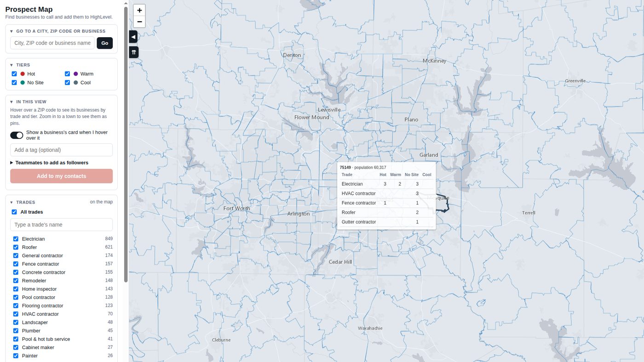Uncheck the HVAC contractor checkbox in sidebar
Image resolution: width=644 pixels, height=362 pixels.
click(16, 314)
